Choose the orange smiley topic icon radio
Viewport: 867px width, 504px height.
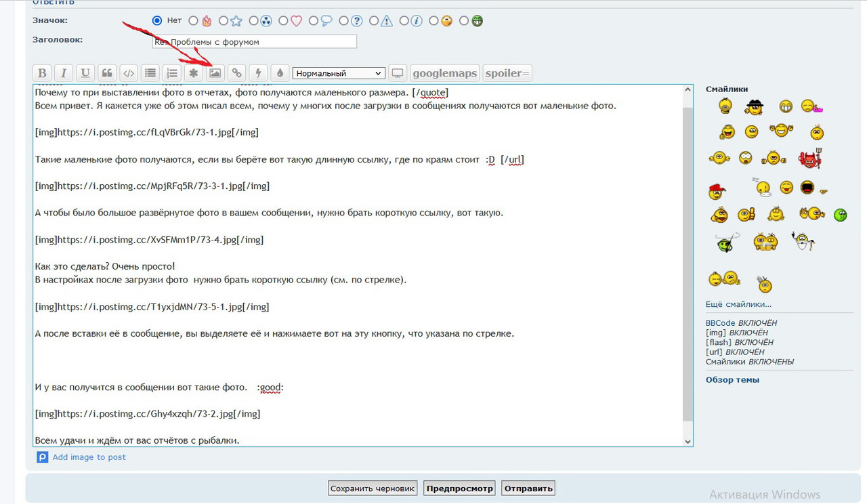(434, 21)
